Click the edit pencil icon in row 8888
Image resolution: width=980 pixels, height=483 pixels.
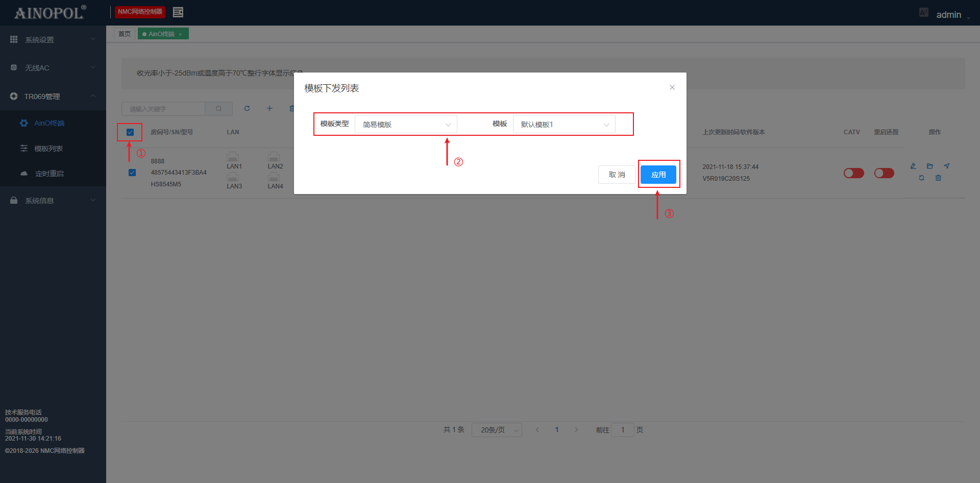(x=913, y=166)
